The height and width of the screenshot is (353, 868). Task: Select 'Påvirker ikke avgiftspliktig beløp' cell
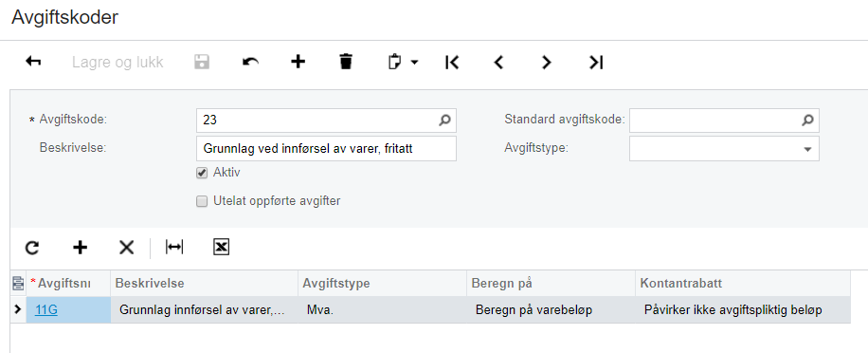point(743,310)
